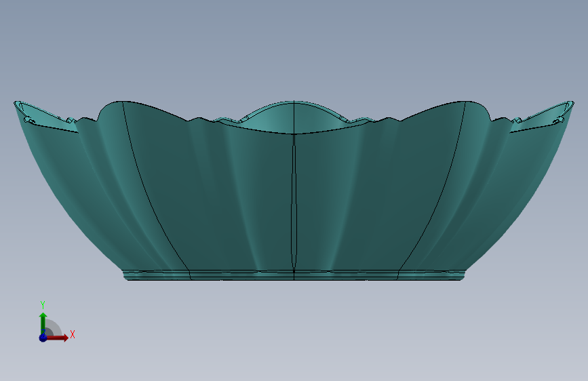Viewport: 588px width, 381px height.
Task: Click the green Y axis arrow of the triad
Action: (x=43, y=323)
